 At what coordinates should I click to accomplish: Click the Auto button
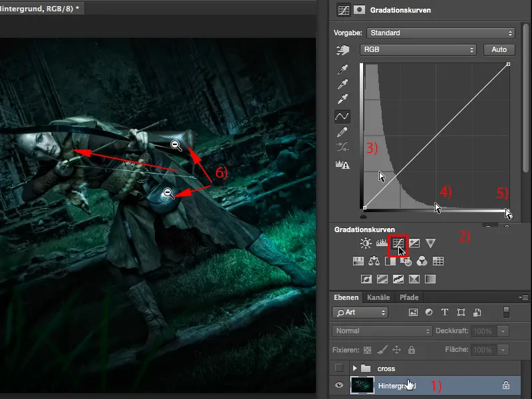coord(499,49)
